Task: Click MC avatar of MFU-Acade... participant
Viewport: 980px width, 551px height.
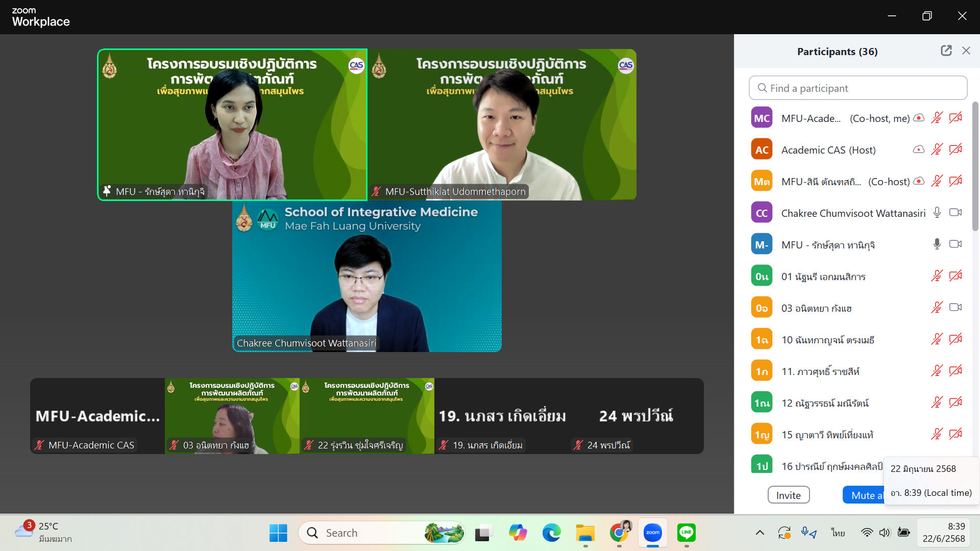Action: 762,118
